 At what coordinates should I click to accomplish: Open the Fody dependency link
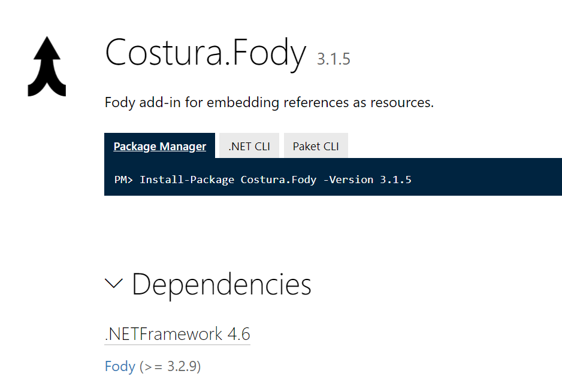click(x=120, y=366)
